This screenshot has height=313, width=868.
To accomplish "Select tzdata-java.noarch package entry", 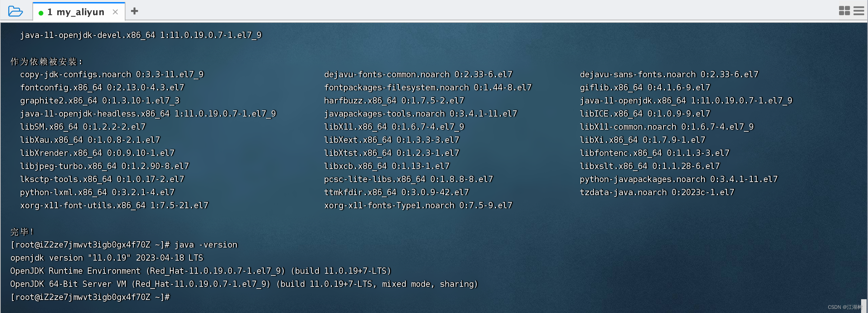I will click(x=657, y=192).
